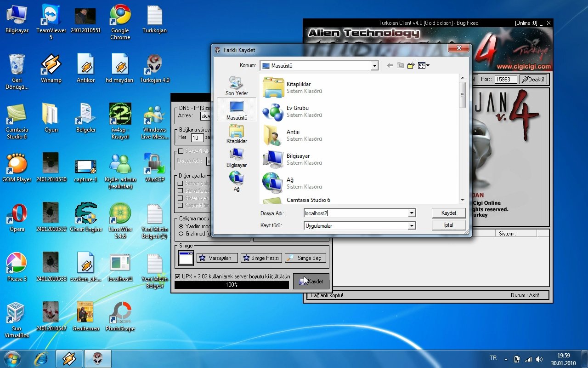Click into the Dosya Adı filename field

(x=356, y=213)
